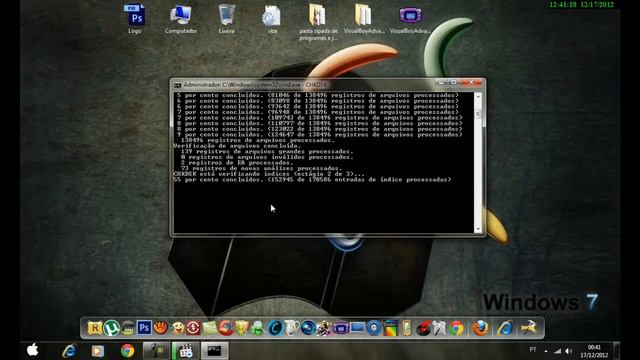Switch to the cmd window taskbar button
Viewport: 640px width, 360px height.
(x=214, y=351)
